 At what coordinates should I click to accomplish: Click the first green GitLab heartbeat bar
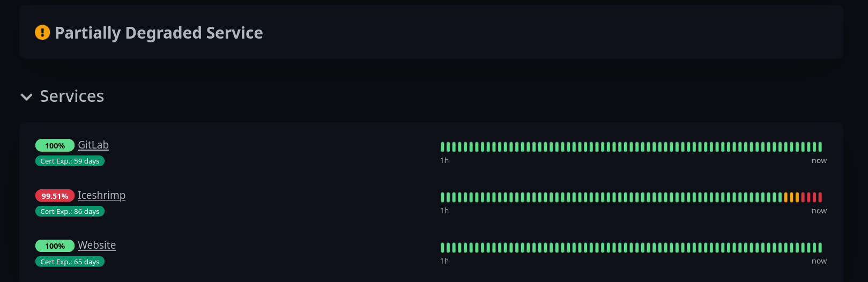coord(442,147)
